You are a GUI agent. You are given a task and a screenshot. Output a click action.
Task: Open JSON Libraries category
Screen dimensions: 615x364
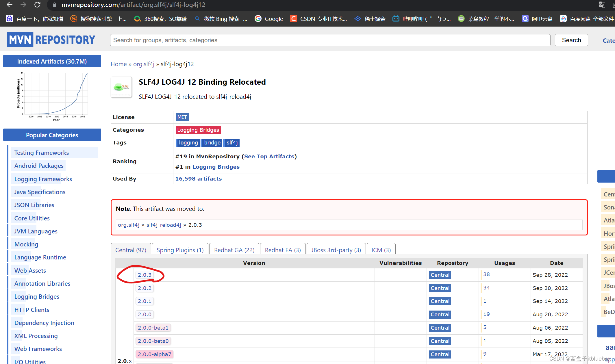(34, 205)
